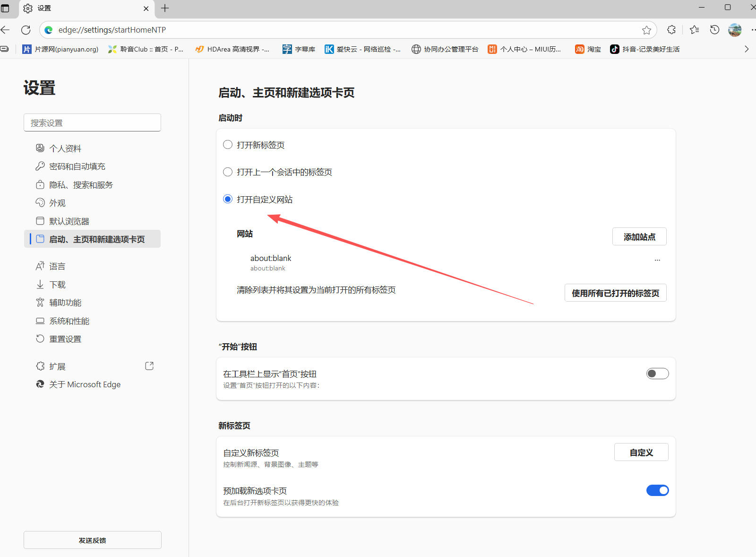Open 协同办公管理平台 bookmark

coord(445,49)
